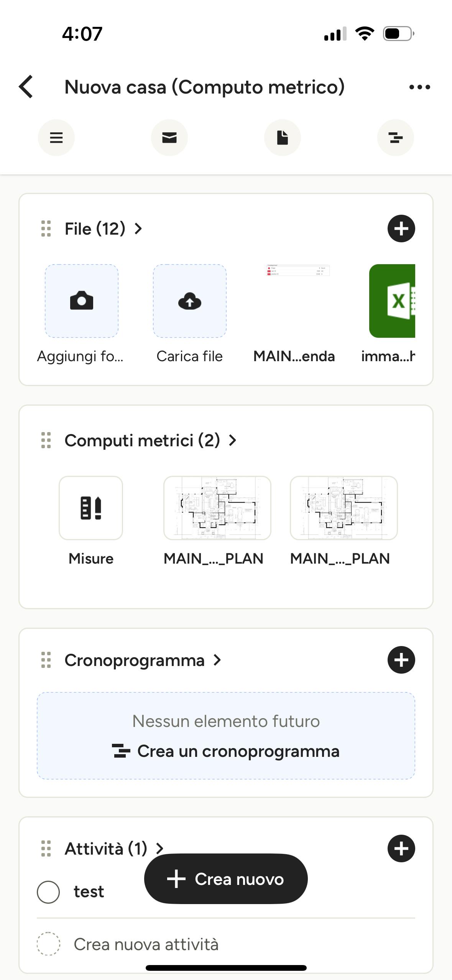Open the envelope messages icon
The width and height of the screenshot is (452, 980).
point(169,138)
